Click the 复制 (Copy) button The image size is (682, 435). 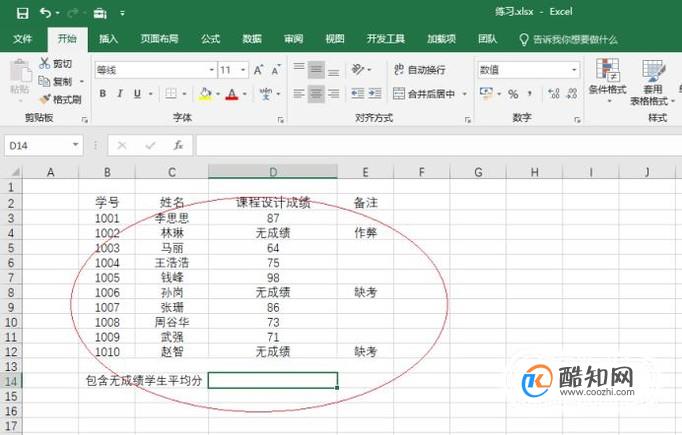pyautogui.click(x=55, y=81)
